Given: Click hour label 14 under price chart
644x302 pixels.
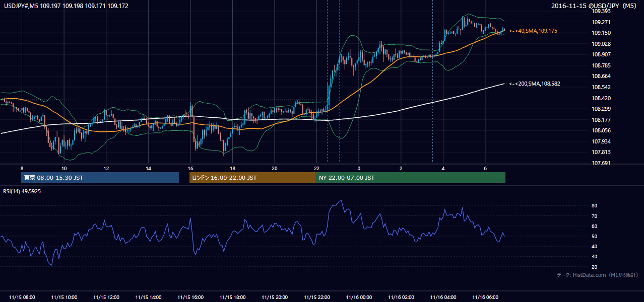Looking at the screenshot, I should pos(148,168).
